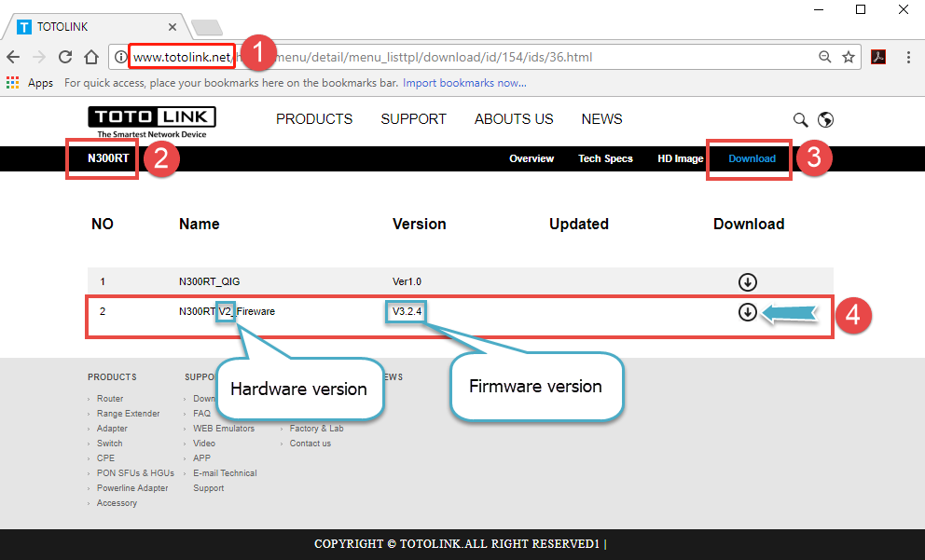Close the TOTOLINK browser tab
The width and height of the screenshot is (925, 560).
(x=173, y=26)
